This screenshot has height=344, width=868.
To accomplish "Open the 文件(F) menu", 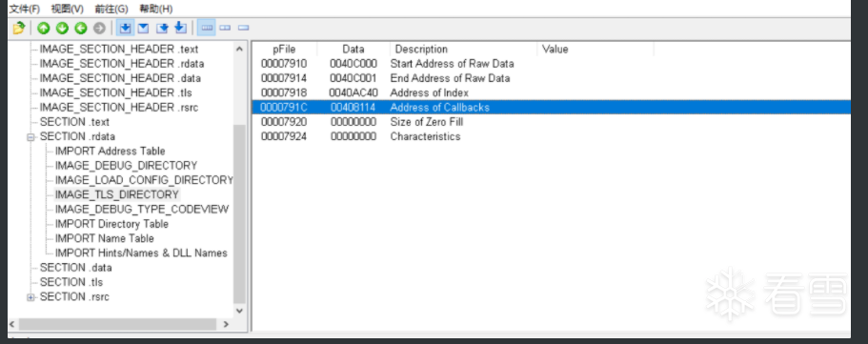I will pos(25,9).
